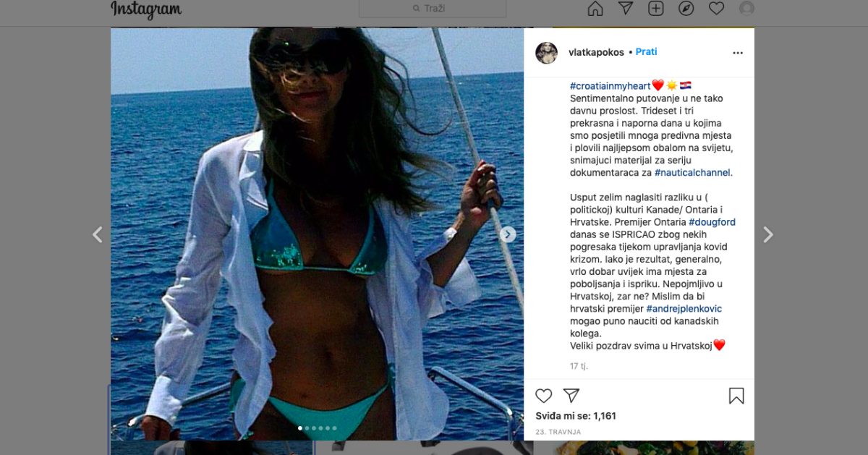Share post via paper plane icon below caption
This screenshot has width=868, height=455.
pyautogui.click(x=571, y=396)
